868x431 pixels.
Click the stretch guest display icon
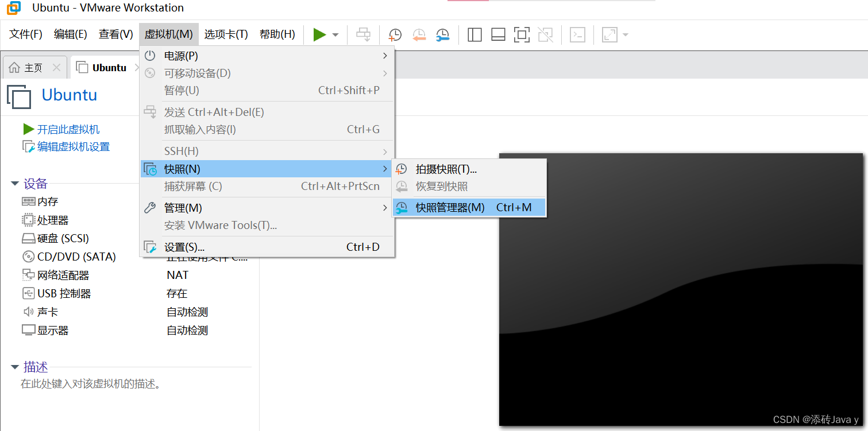(x=609, y=34)
